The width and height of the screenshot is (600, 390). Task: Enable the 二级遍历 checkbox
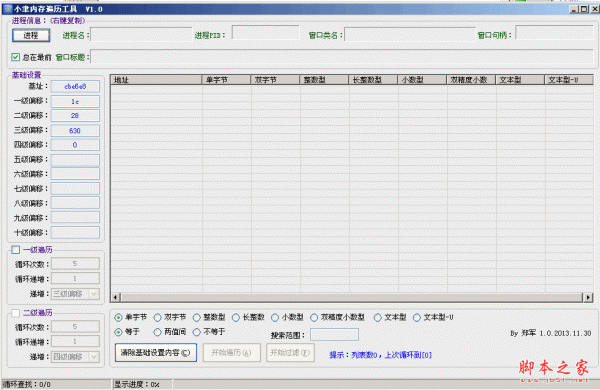(15, 313)
